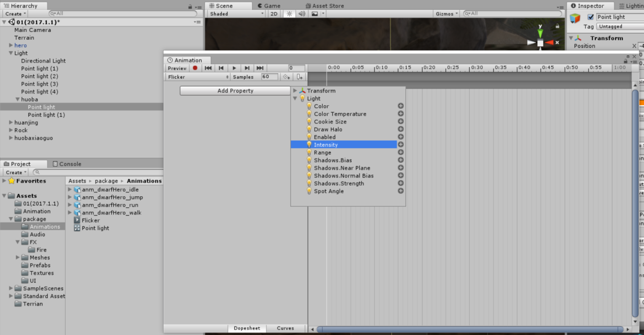644x335 pixels.
Task: Click the Samples value field
Action: tap(269, 77)
